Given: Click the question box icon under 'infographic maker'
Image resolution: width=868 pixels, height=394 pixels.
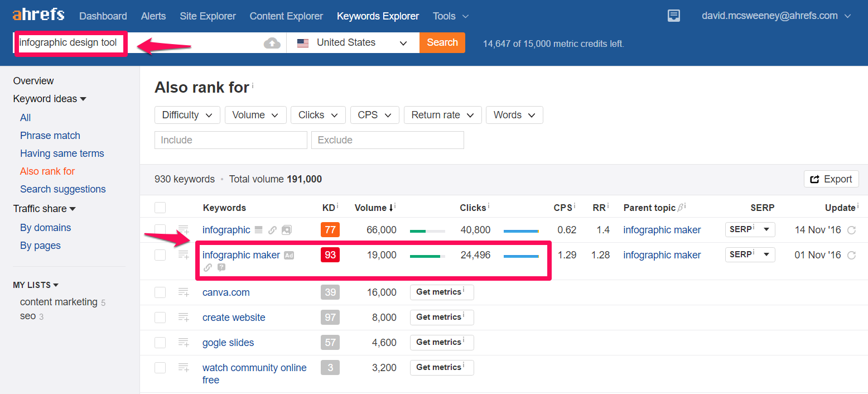Looking at the screenshot, I should click(x=221, y=267).
